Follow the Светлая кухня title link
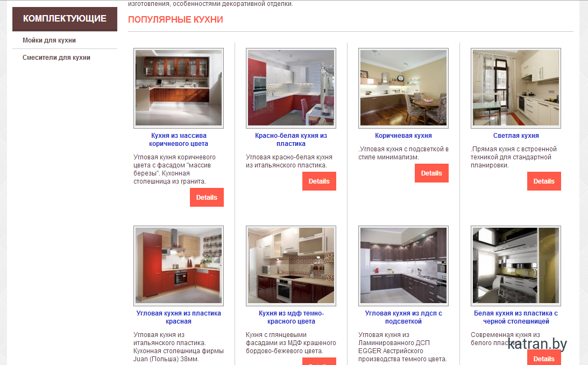This screenshot has width=588, height=365. pos(516,136)
